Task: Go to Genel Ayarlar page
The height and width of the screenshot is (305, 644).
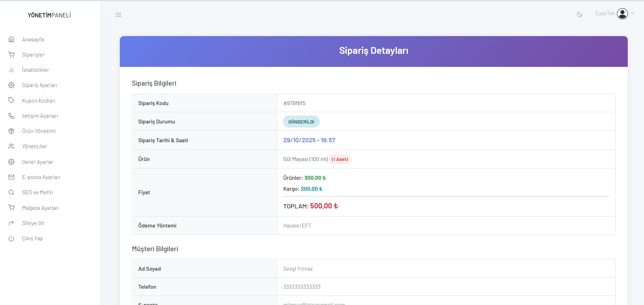Action: pyautogui.click(x=37, y=162)
